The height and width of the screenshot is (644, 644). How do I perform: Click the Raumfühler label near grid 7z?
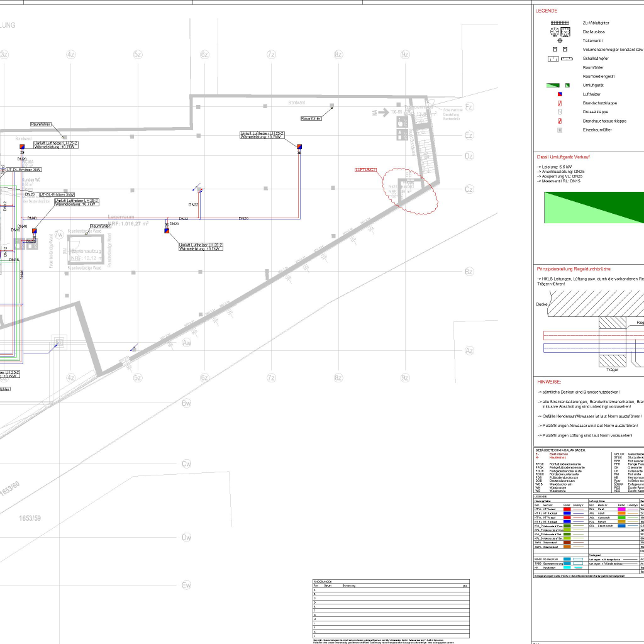311,118
